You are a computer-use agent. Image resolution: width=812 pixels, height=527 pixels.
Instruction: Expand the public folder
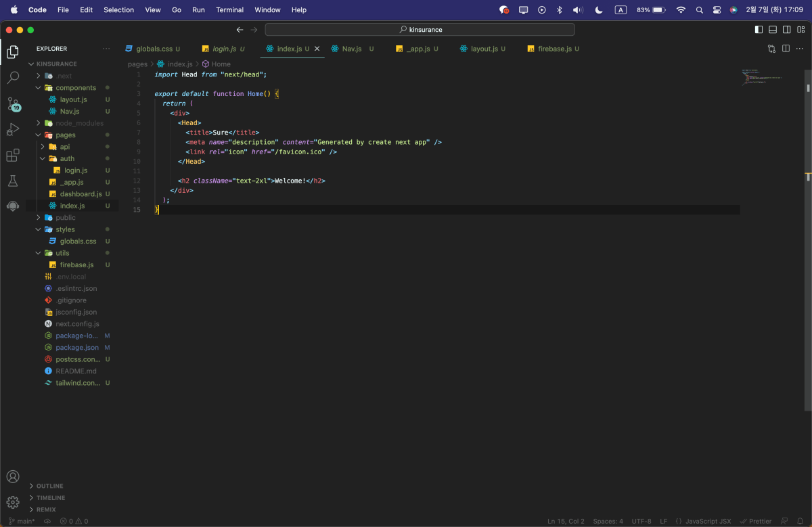pos(39,217)
